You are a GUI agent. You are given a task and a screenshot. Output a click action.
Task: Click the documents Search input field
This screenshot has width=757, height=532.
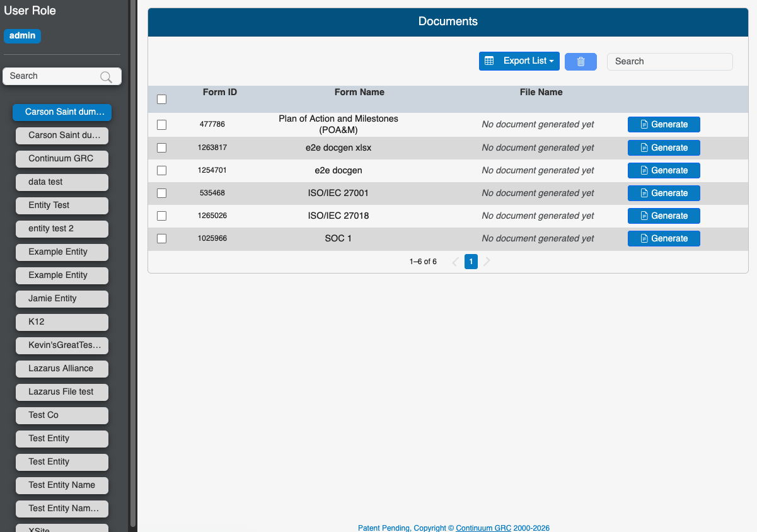point(669,61)
